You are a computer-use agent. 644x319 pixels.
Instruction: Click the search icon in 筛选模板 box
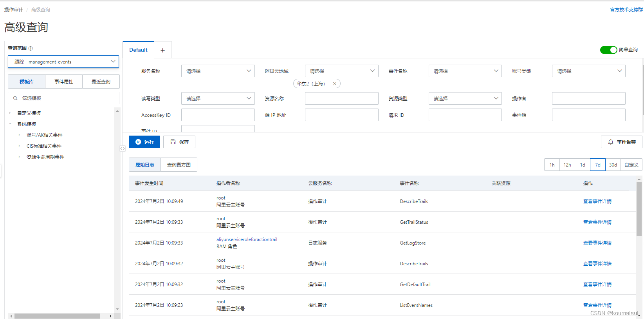[15, 98]
